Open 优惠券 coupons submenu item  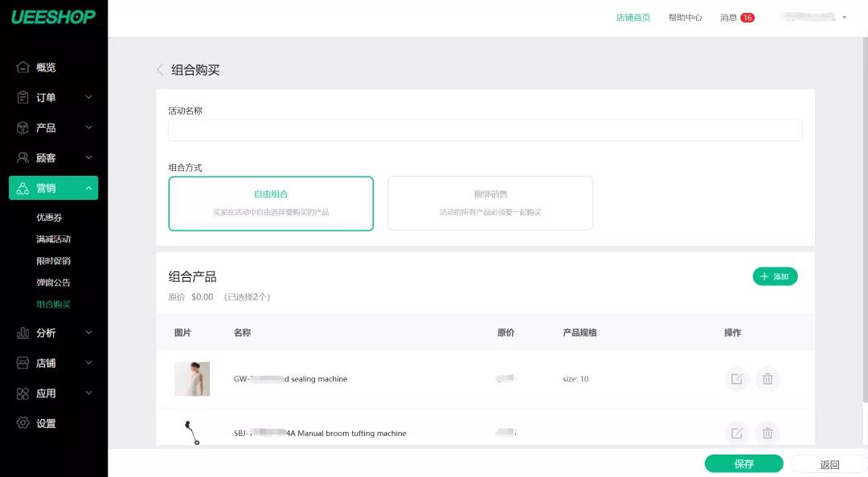49,218
